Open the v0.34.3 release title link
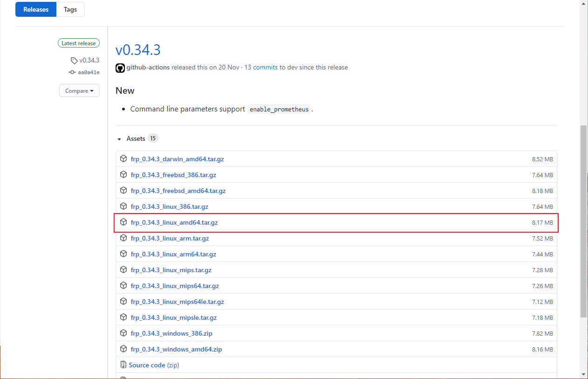The height and width of the screenshot is (379, 588). click(138, 50)
